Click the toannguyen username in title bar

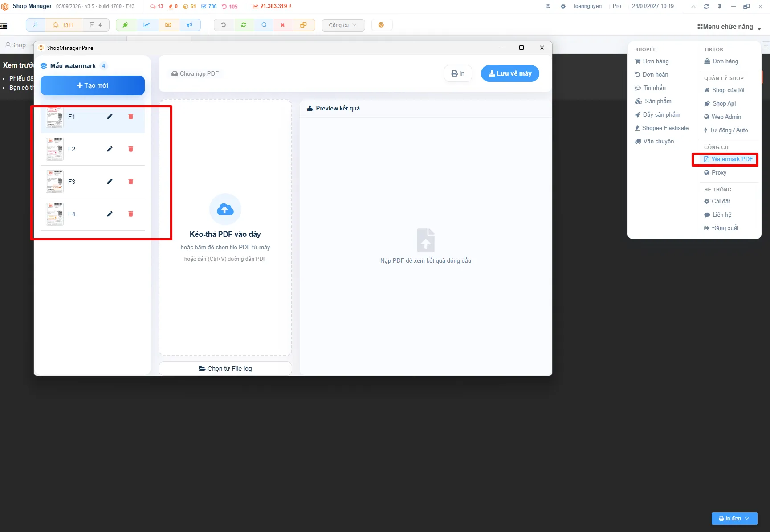[587, 6]
